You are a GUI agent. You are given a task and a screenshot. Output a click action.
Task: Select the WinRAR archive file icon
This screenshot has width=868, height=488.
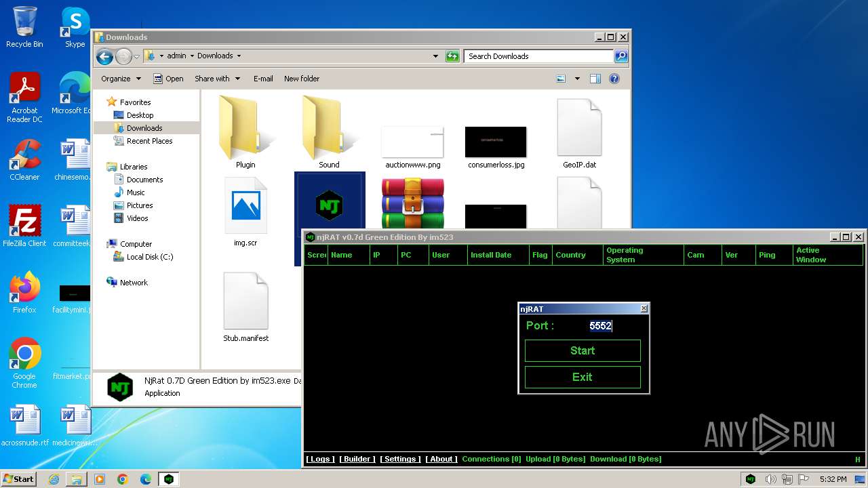(x=412, y=203)
